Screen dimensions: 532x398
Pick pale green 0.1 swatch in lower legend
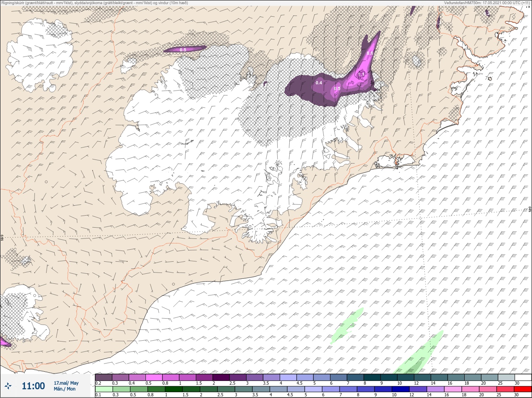pyautogui.click(x=104, y=390)
